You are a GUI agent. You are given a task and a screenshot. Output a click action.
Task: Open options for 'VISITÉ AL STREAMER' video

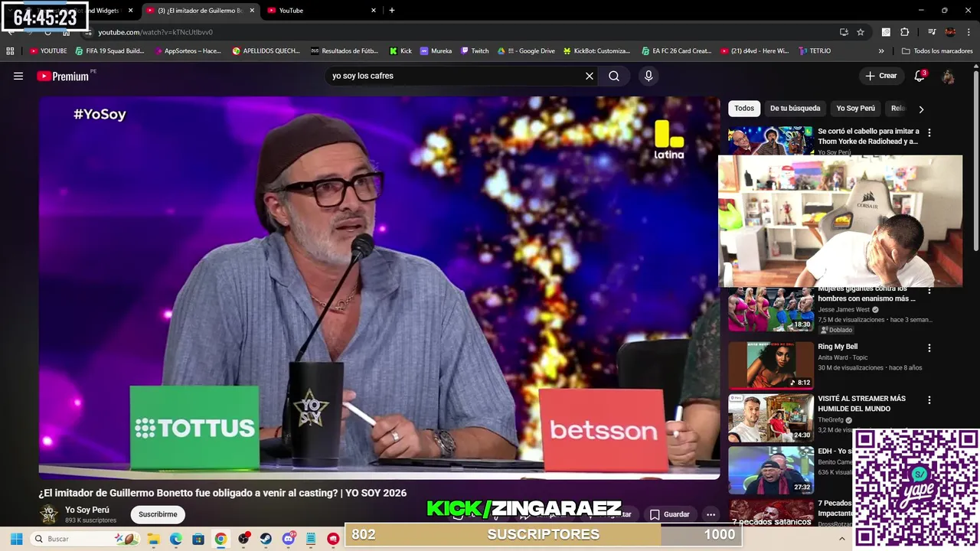929,400
